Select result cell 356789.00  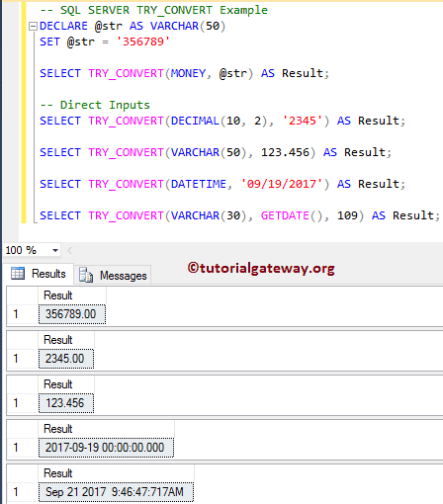(x=72, y=314)
